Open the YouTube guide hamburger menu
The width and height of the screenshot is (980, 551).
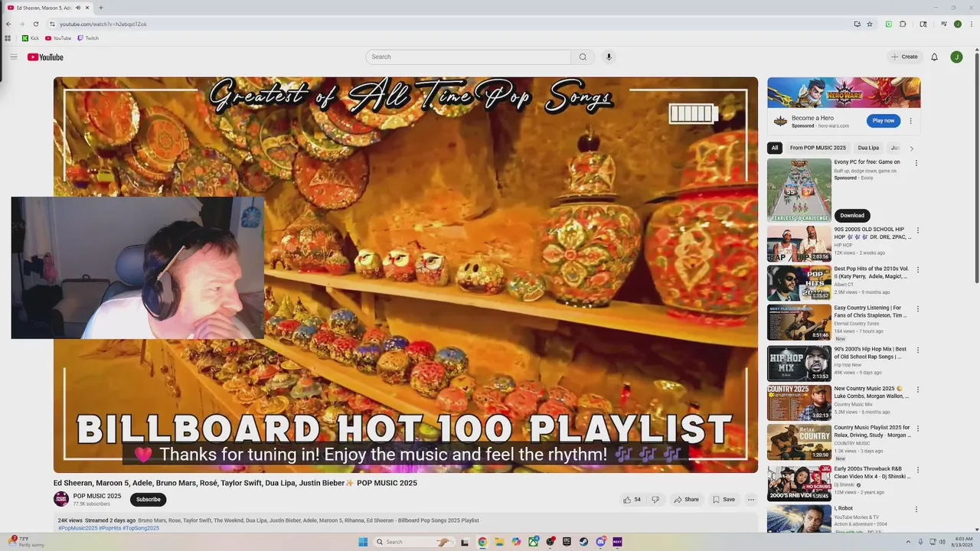[x=13, y=57]
